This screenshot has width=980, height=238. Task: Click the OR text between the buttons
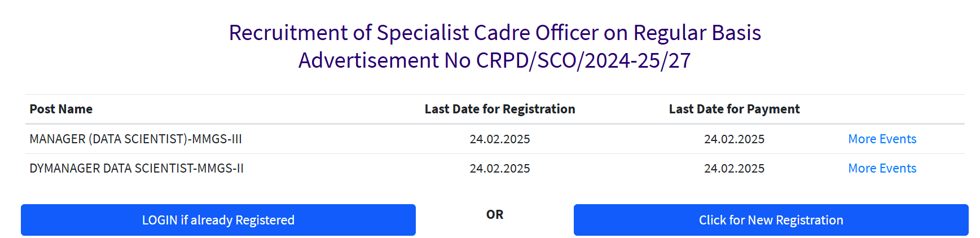tap(494, 214)
